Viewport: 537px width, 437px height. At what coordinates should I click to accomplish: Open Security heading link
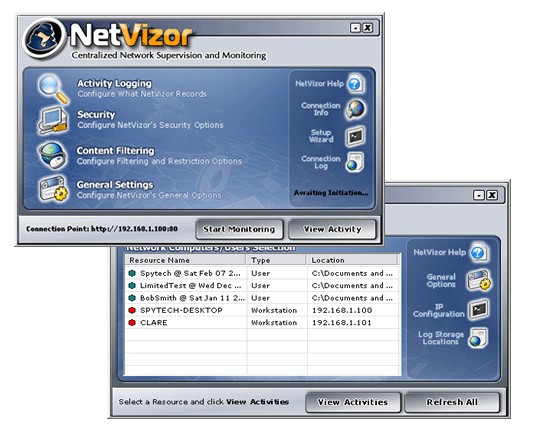[x=96, y=114]
